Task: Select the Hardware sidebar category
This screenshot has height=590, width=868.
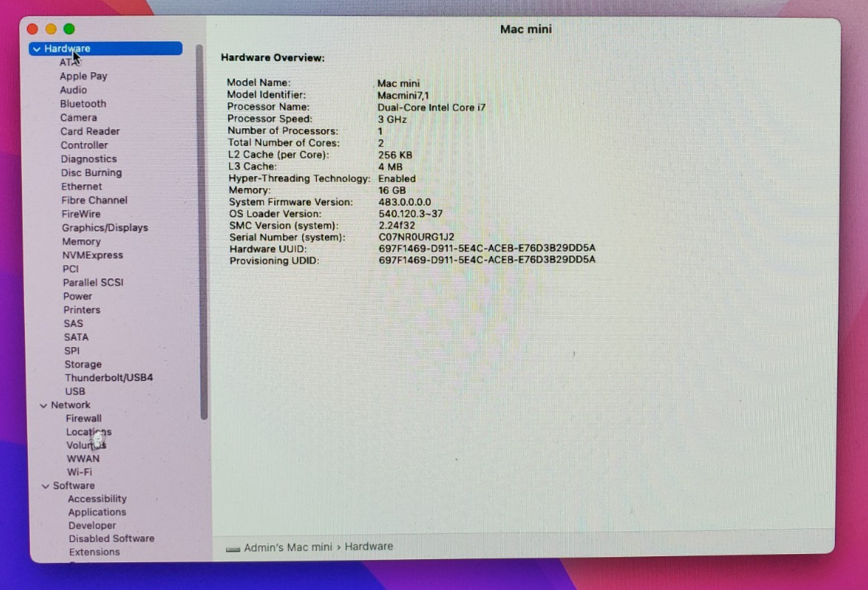Action: tap(105, 49)
